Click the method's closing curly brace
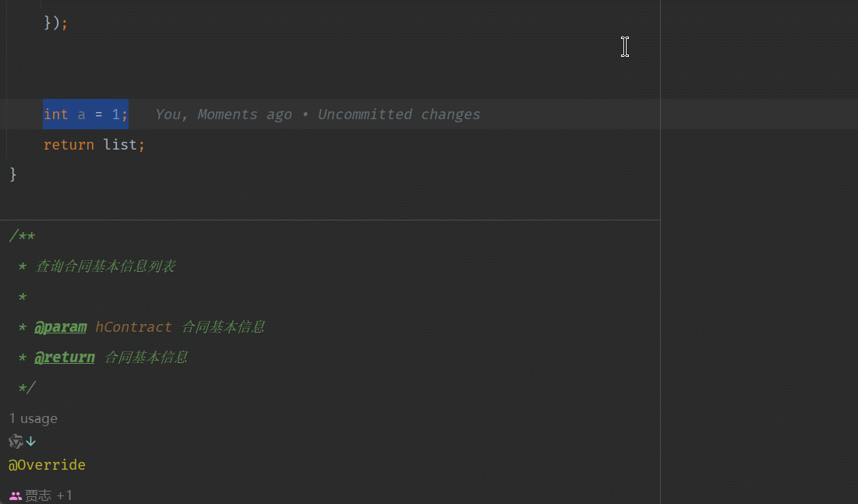The height and width of the screenshot is (504, 858). click(x=13, y=174)
